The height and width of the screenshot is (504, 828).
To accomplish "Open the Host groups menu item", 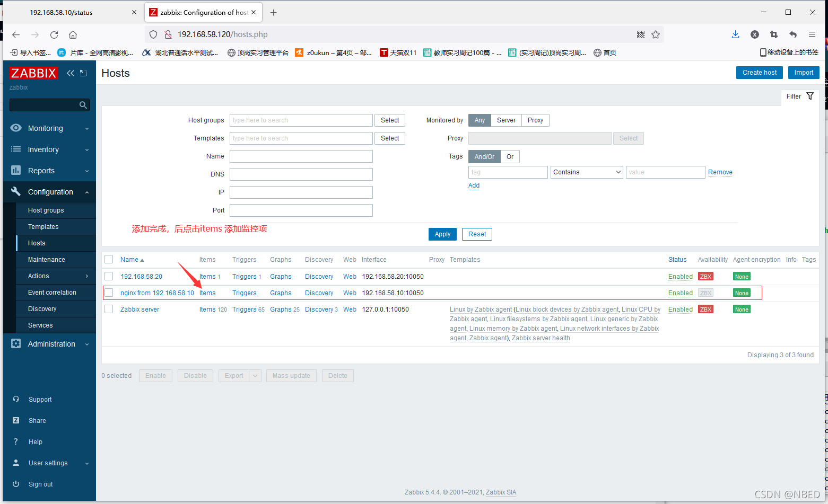I will [x=46, y=210].
